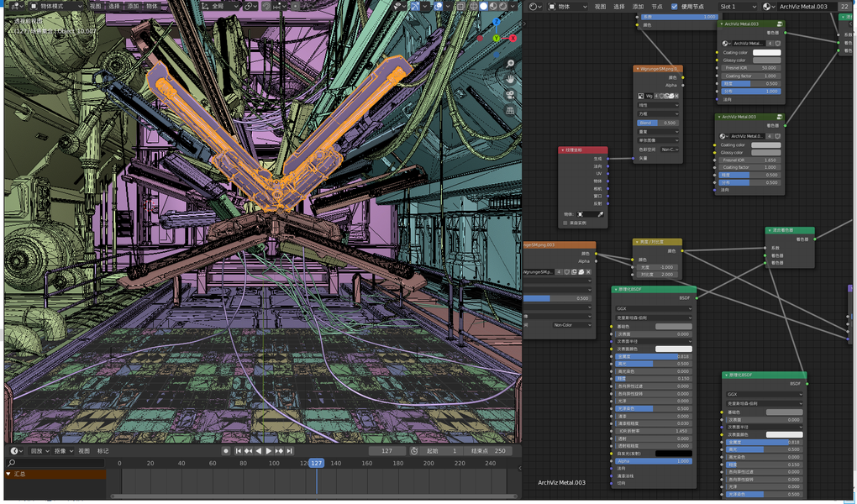Click the zoom magnifier viewport icon
The height and width of the screenshot is (504, 857).
tap(510, 64)
